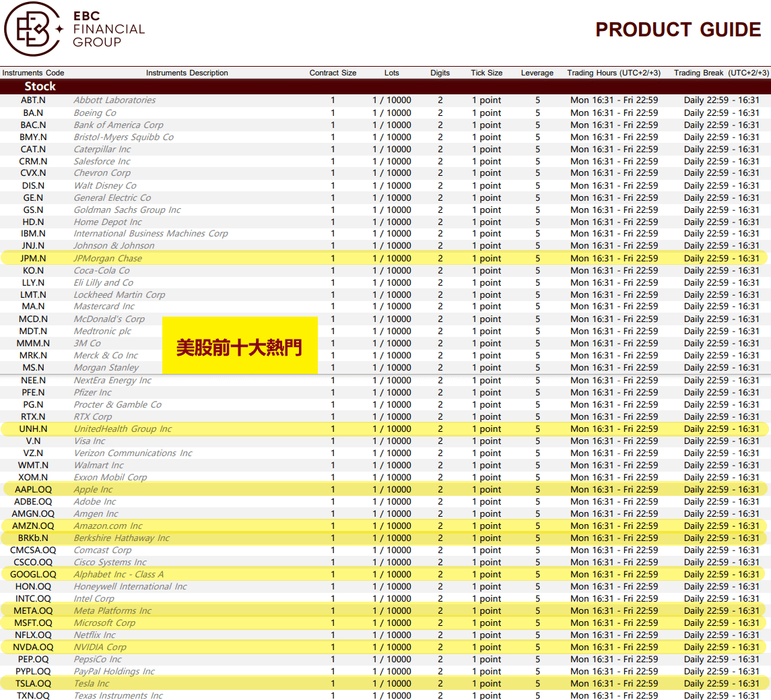Image resolution: width=771 pixels, height=700 pixels.
Task: Select the JNJ.N instrument code
Action: [33, 246]
